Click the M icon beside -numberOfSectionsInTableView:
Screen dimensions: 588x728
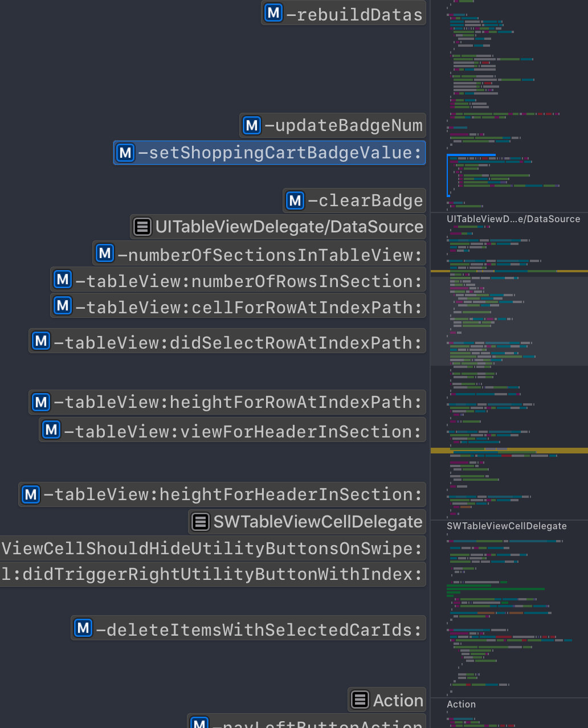(105, 252)
